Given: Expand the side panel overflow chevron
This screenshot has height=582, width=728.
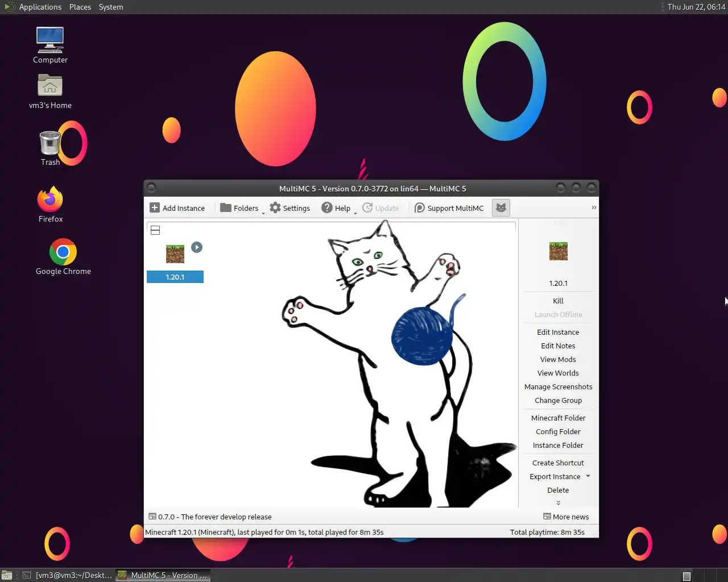Looking at the screenshot, I should click(x=559, y=502).
